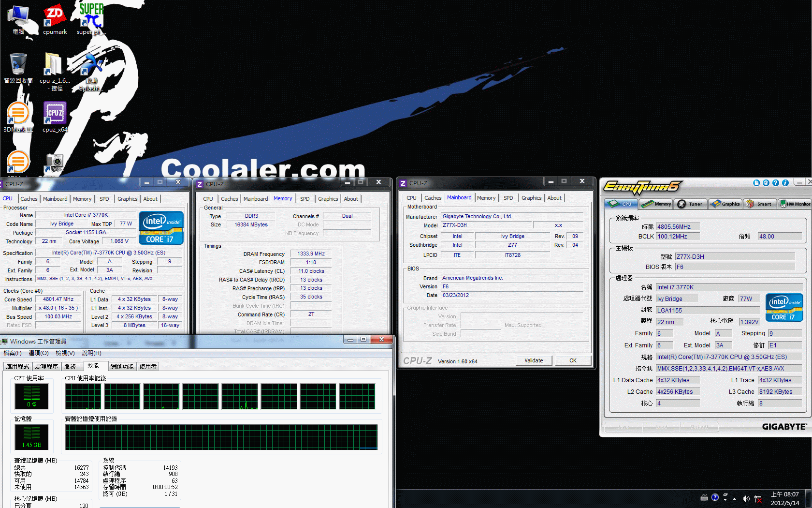Open Mainboard tab in leftmost CPU-Z window
The height and width of the screenshot is (508, 812).
click(x=55, y=199)
